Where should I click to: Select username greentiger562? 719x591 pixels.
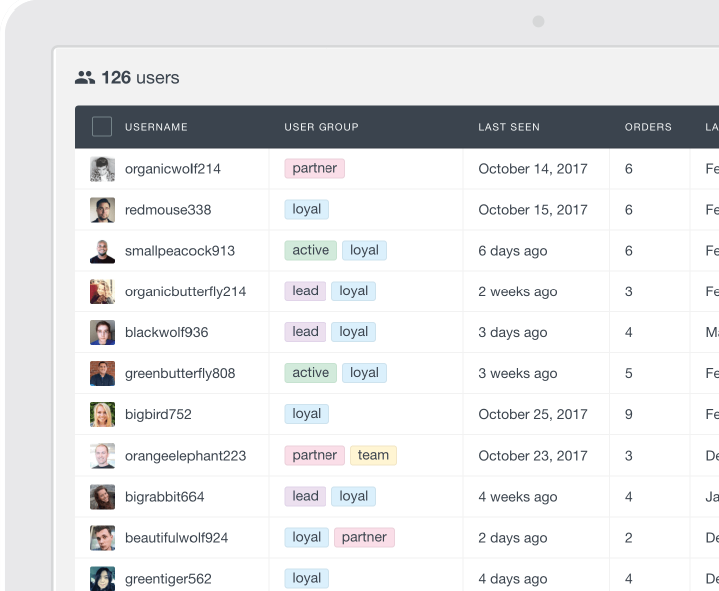pos(168,579)
